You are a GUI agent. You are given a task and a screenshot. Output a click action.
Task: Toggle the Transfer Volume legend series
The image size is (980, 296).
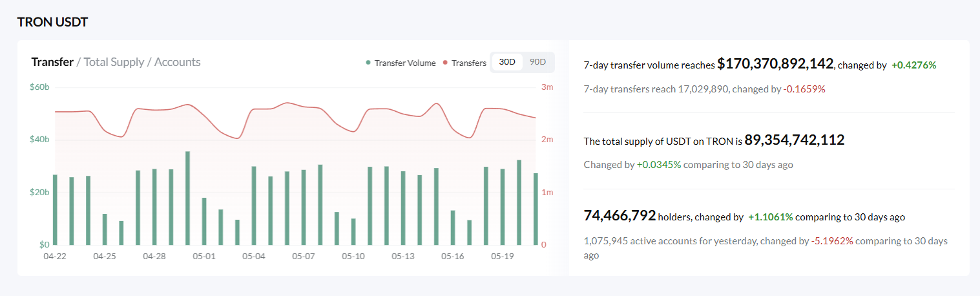click(401, 63)
